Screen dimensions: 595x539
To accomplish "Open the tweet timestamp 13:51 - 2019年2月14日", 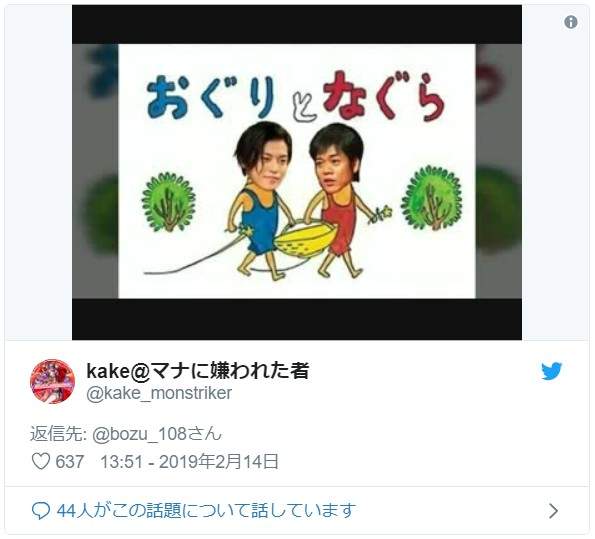I will pyautogui.click(x=189, y=462).
